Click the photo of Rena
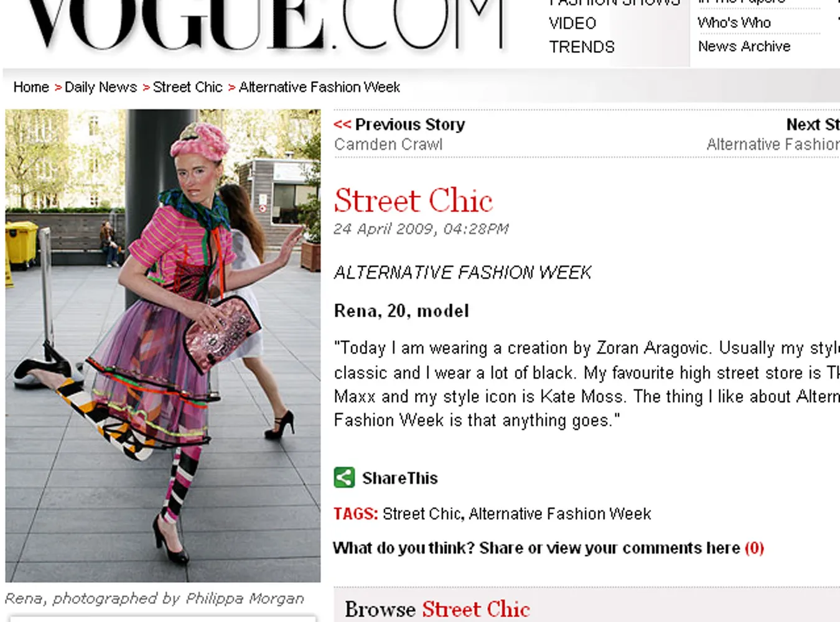This screenshot has height=622, width=840. pos(163,346)
